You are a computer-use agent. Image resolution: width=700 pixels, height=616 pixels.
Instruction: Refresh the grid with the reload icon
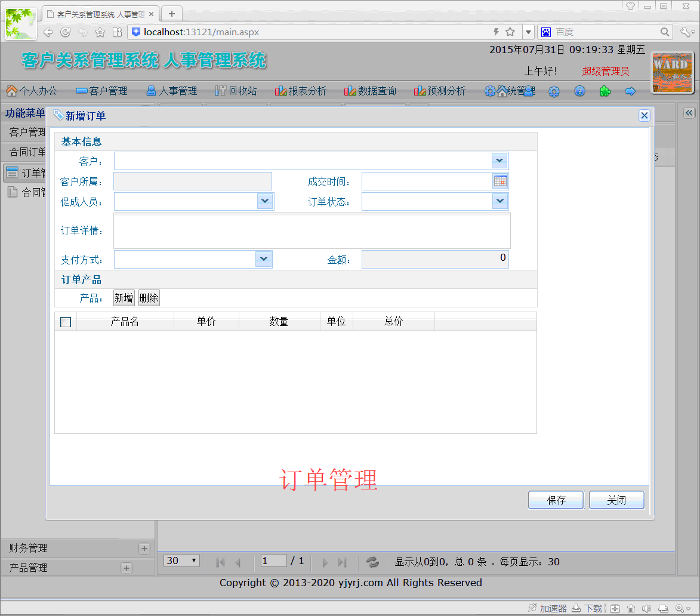click(372, 562)
